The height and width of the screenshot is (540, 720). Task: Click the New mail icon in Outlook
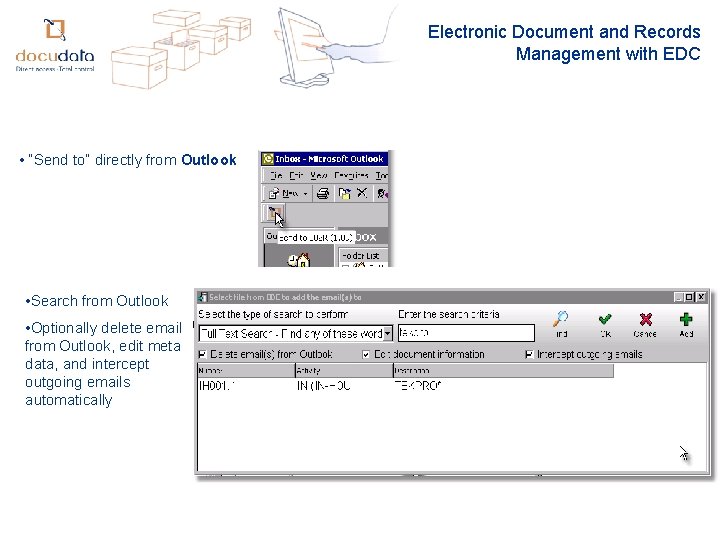pyautogui.click(x=274, y=193)
